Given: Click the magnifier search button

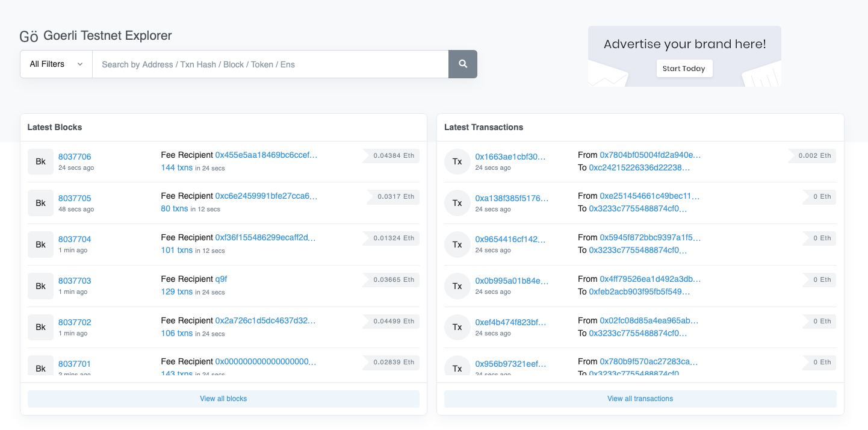Looking at the screenshot, I should 463,64.
